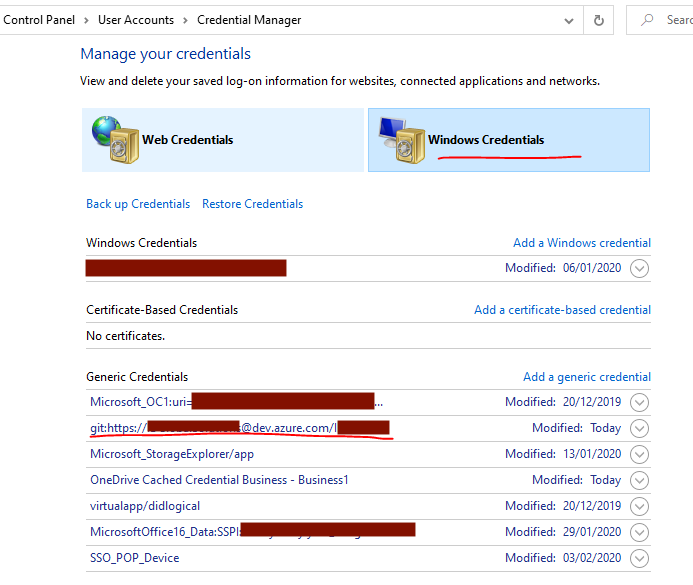This screenshot has height=585, width=693.
Task: Click Add a Windows credential link
Action: (x=582, y=243)
